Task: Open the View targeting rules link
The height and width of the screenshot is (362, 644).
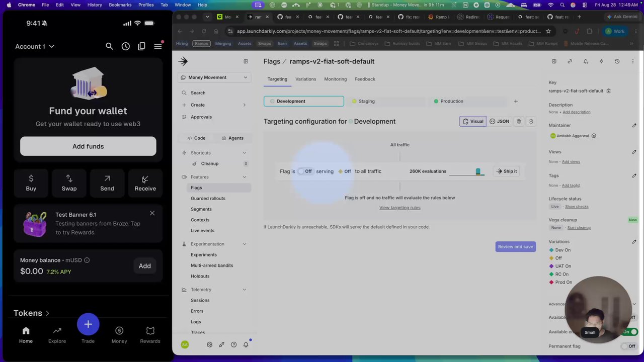Action: [400, 208]
